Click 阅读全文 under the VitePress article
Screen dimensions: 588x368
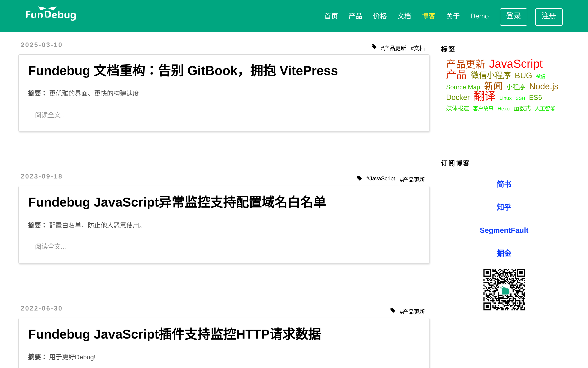(51, 115)
